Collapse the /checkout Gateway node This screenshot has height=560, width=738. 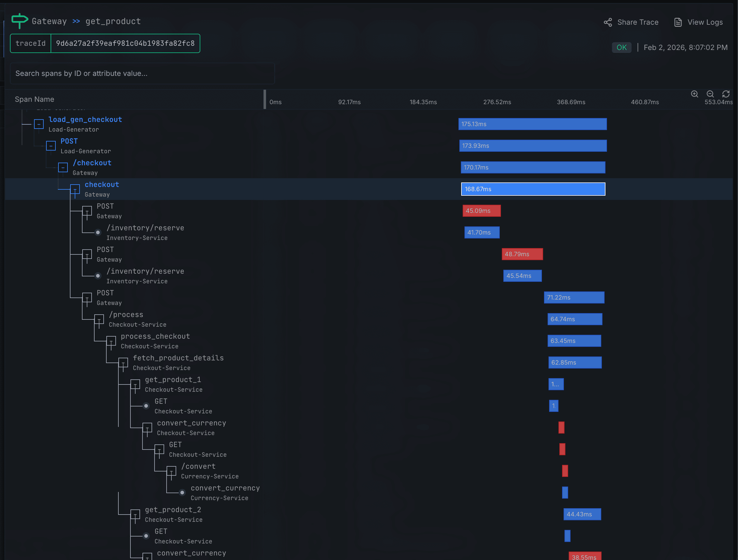pos(63,167)
